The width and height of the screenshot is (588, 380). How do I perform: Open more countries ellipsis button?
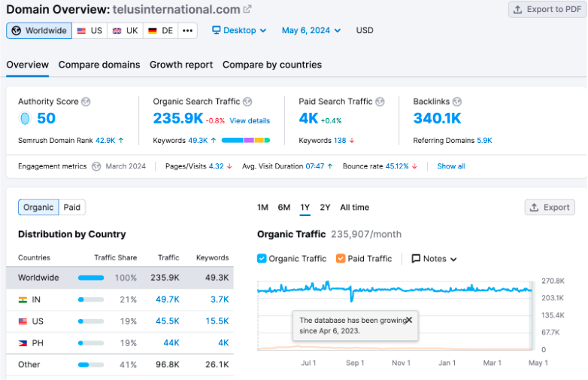pos(187,30)
